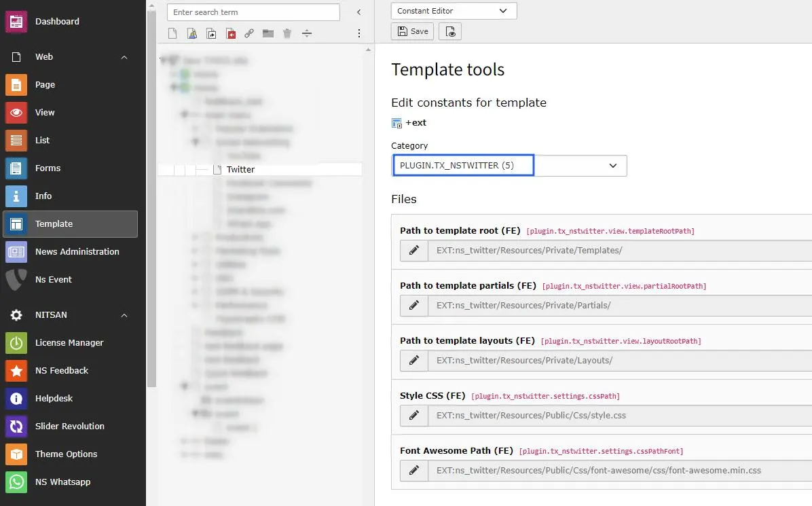Open News Administration module
Image resolution: width=812 pixels, height=506 pixels.
click(x=70, y=252)
